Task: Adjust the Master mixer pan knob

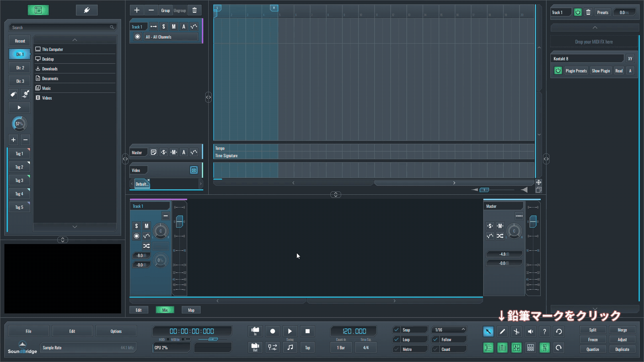Action: (514, 231)
